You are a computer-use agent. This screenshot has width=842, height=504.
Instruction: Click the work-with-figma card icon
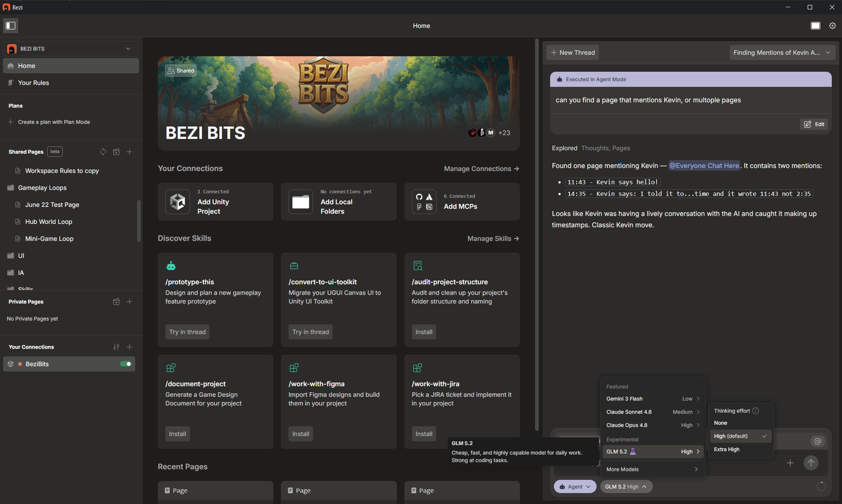tap(294, 368)
